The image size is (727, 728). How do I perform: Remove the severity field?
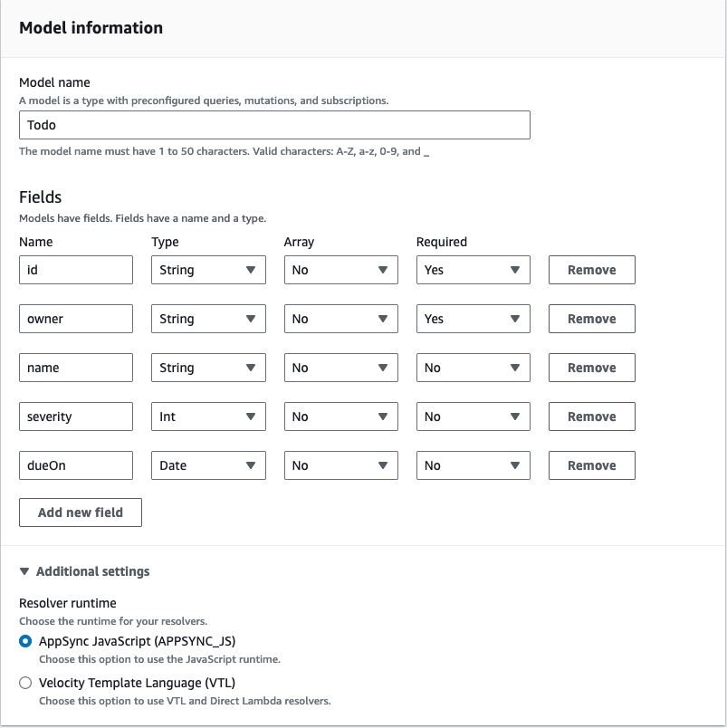[591, 416]
